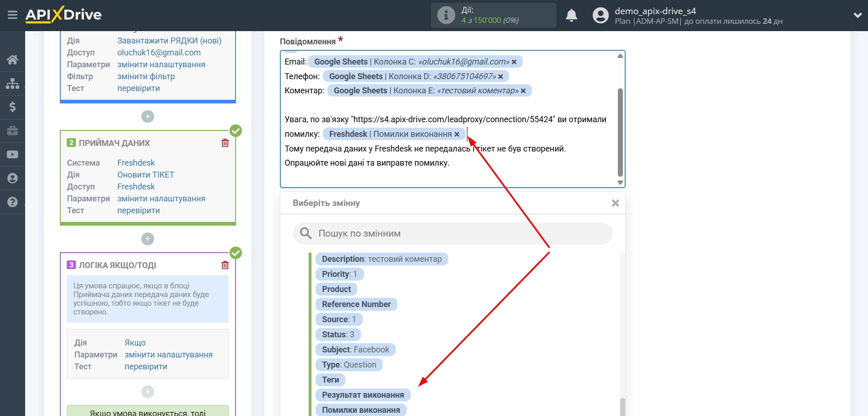Screen dimensions: 868x416
Task: Open billing dollar icon in sidebar
Action: click(x=12, y=107)
